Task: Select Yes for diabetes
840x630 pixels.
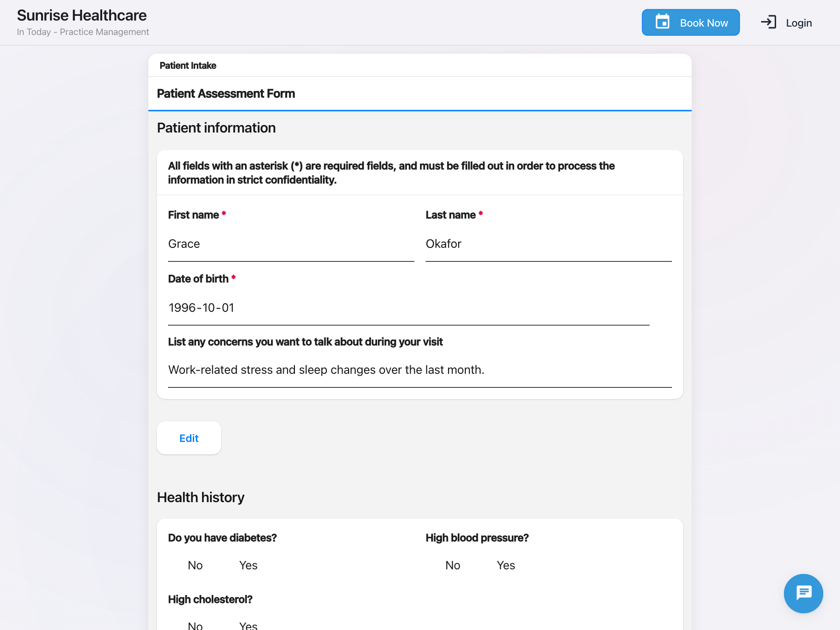Action: pyautogui.click(x=248, y=565)
